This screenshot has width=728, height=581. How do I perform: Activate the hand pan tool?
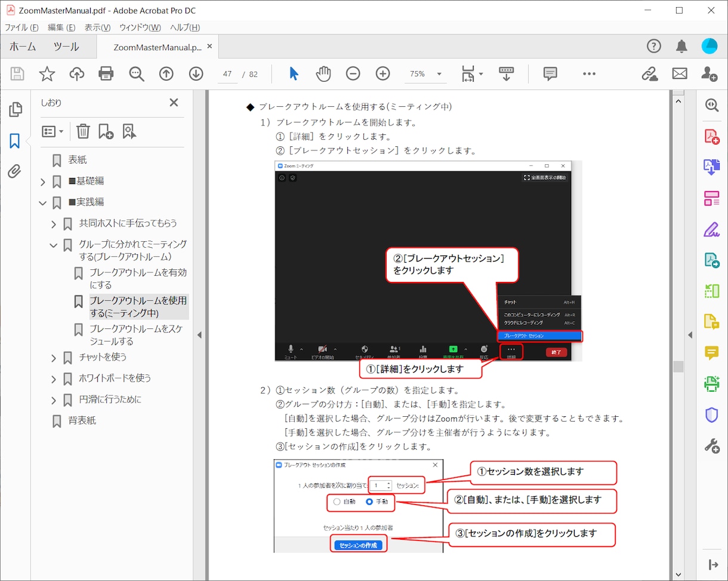(323, 73)
